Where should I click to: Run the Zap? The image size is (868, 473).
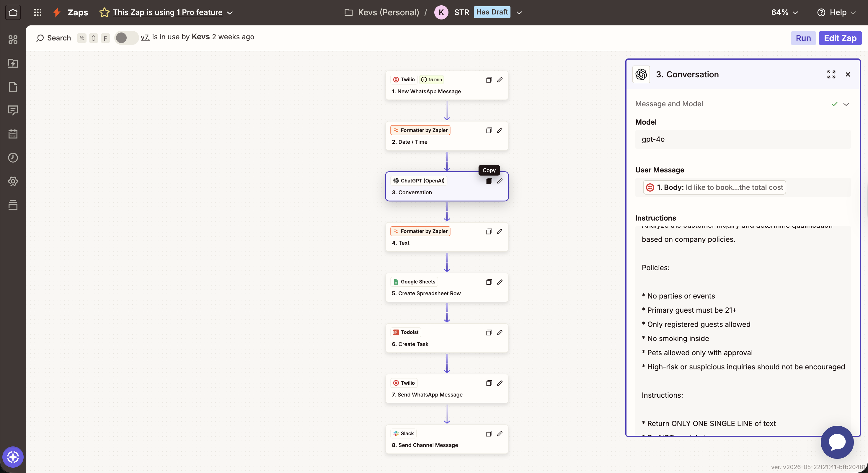[803, 38]
